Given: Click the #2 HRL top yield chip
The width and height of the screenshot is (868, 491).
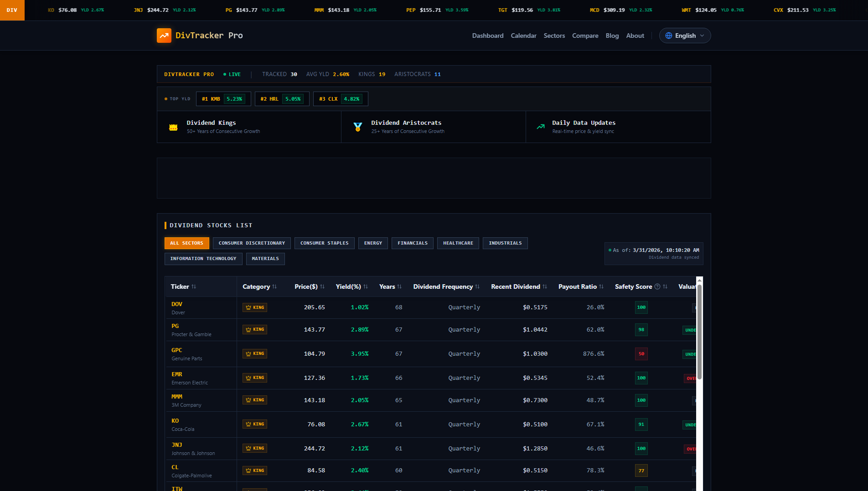Looking at the screenshot, I should 282,99.
